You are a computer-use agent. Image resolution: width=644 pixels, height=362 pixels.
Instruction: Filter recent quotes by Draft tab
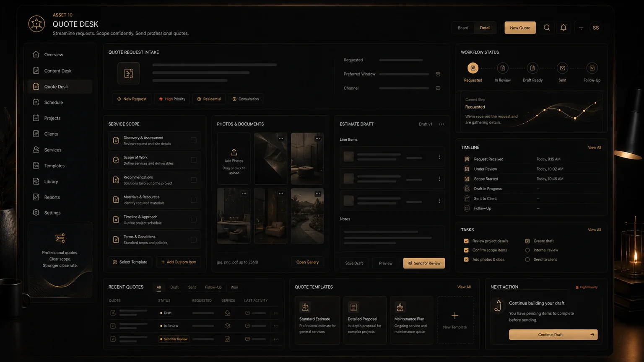click(x=174, y=287)
